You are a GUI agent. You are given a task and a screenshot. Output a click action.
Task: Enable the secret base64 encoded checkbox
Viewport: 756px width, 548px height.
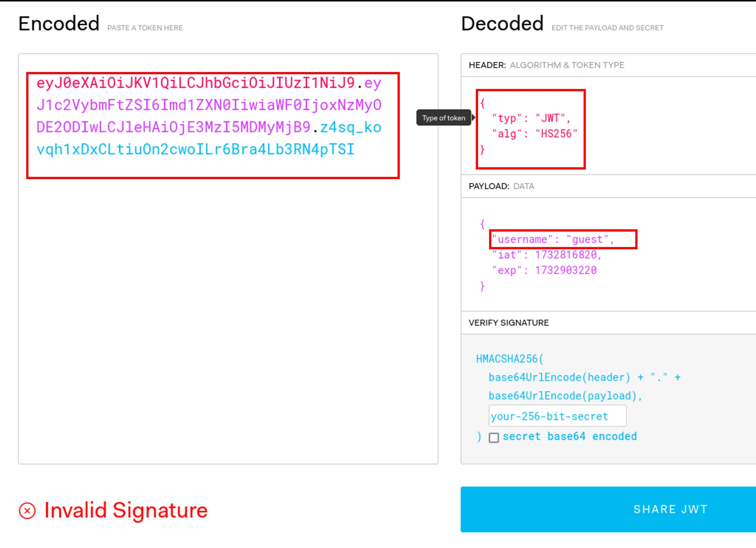(494, 438)
